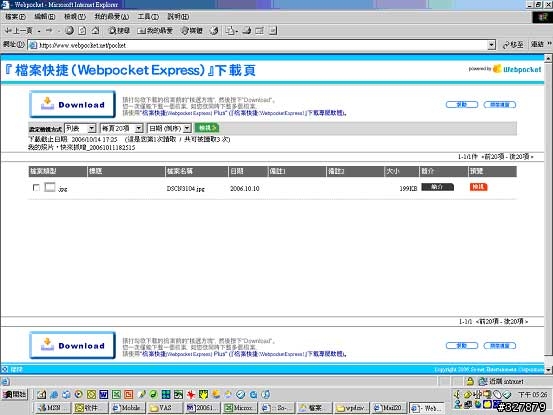Open the 說明 (Help) menu
The width and height of the screenshot is (553, 415).
point(178,17)
